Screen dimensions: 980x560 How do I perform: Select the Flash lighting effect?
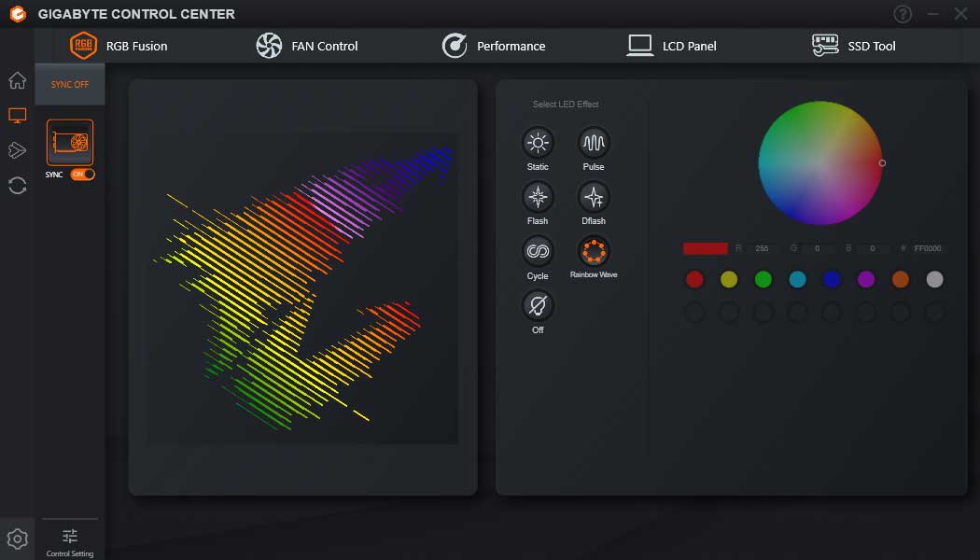pyautogui.click(x=538, y=199)
